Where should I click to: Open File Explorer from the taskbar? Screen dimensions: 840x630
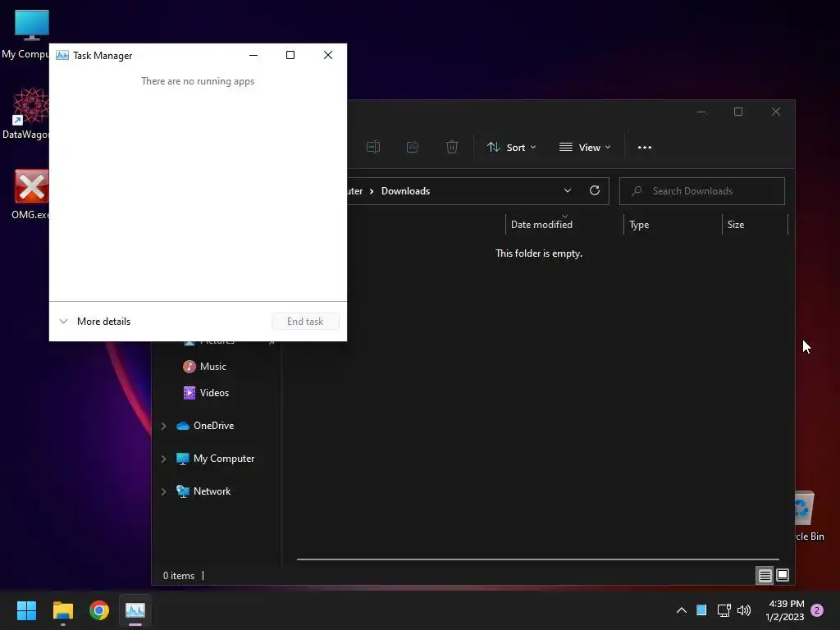tap(62, 610)
